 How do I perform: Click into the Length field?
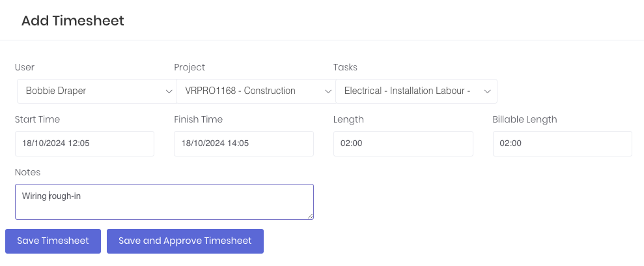click(x=403, y=143)
